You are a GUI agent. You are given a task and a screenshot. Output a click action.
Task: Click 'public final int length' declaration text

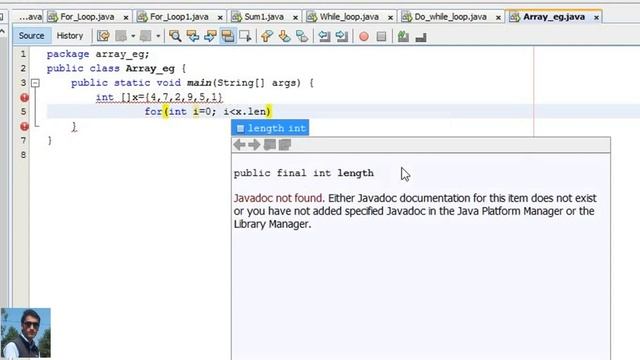pyautogui.click(x=304, y=173)
